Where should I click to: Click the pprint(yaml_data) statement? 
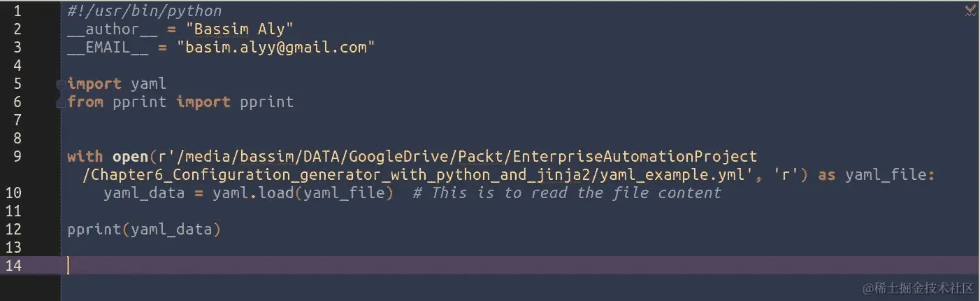click(144, 230)
